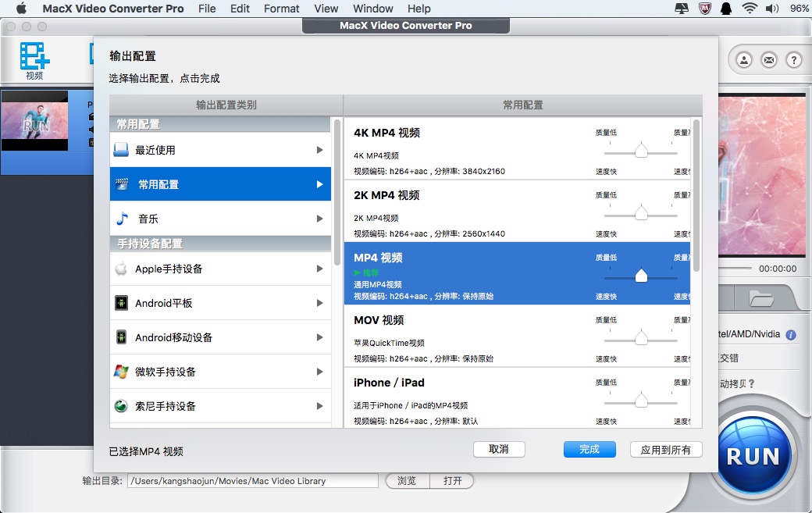Click the common profile clapperboard icon
Screen dimensions: 812x513
pos(122,183)
